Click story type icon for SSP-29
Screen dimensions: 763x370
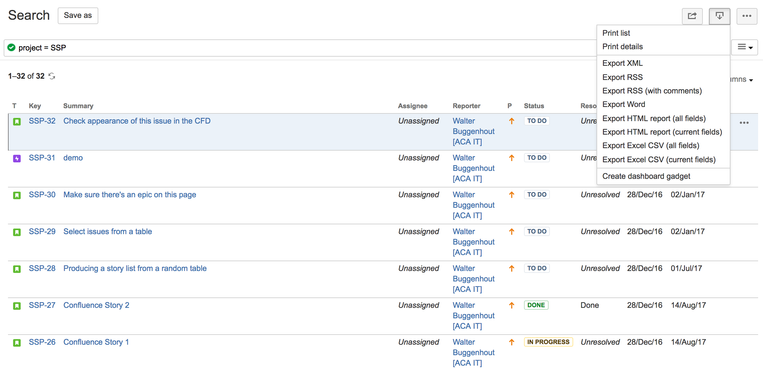[x=17, y=232]
